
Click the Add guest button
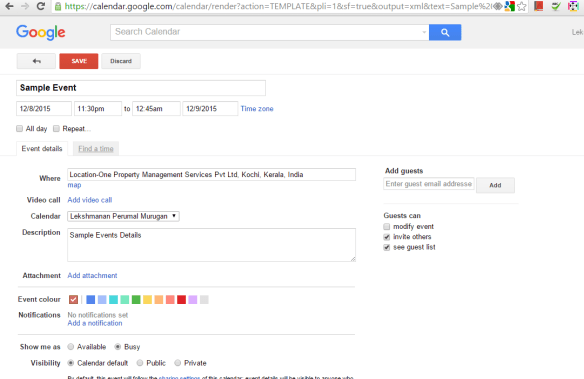tap(495, 185)
